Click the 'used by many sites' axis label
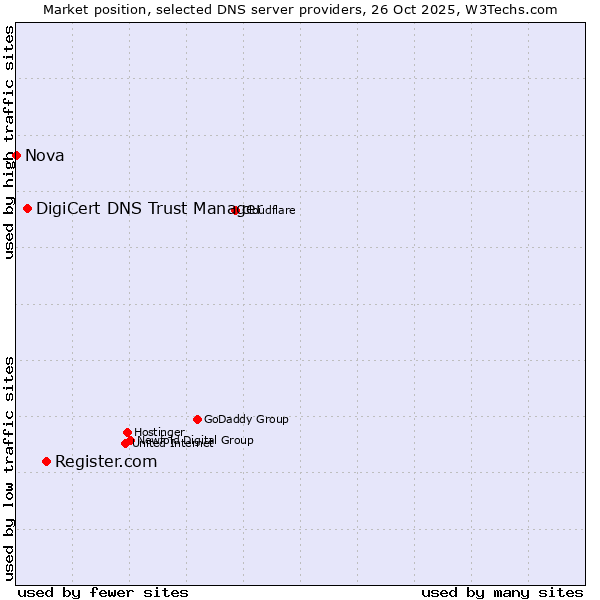 point(502,592)
